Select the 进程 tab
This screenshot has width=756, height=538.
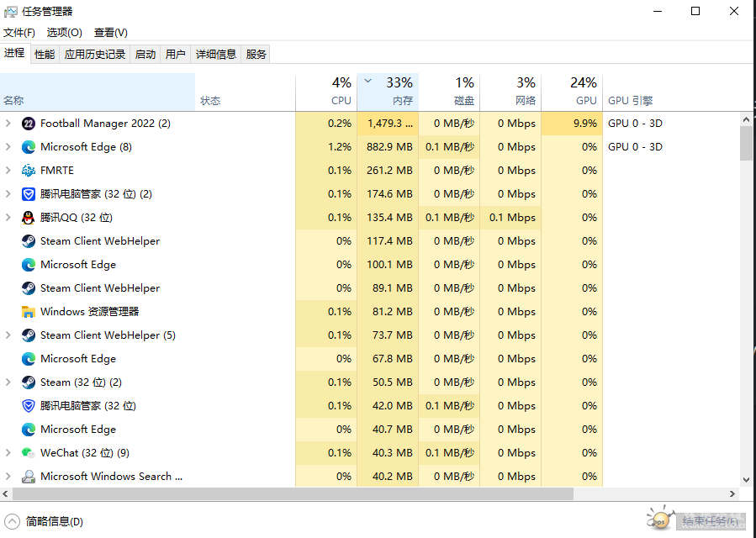[14, 53]
